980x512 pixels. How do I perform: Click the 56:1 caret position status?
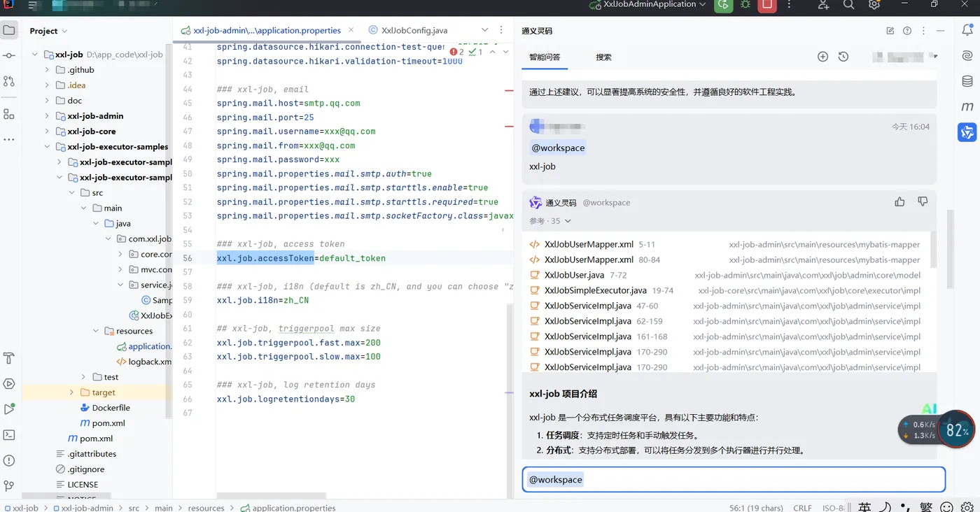pos(756,508)
